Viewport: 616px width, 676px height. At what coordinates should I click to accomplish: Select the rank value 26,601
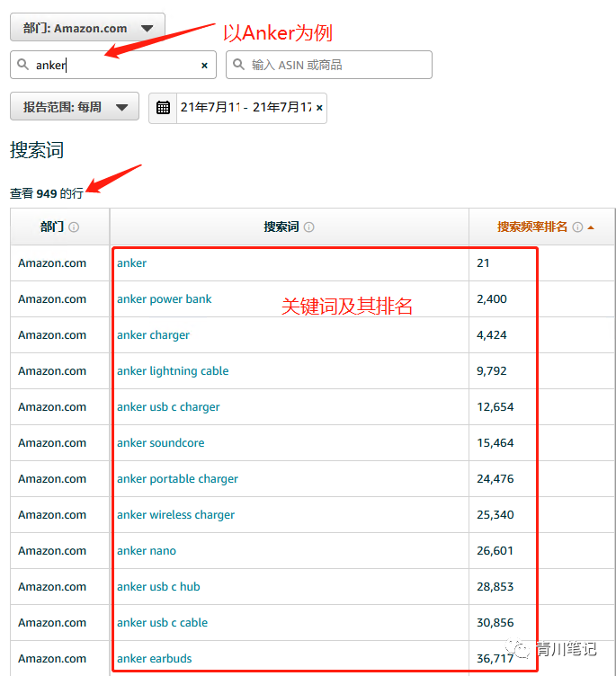click(x=495, y=551)
